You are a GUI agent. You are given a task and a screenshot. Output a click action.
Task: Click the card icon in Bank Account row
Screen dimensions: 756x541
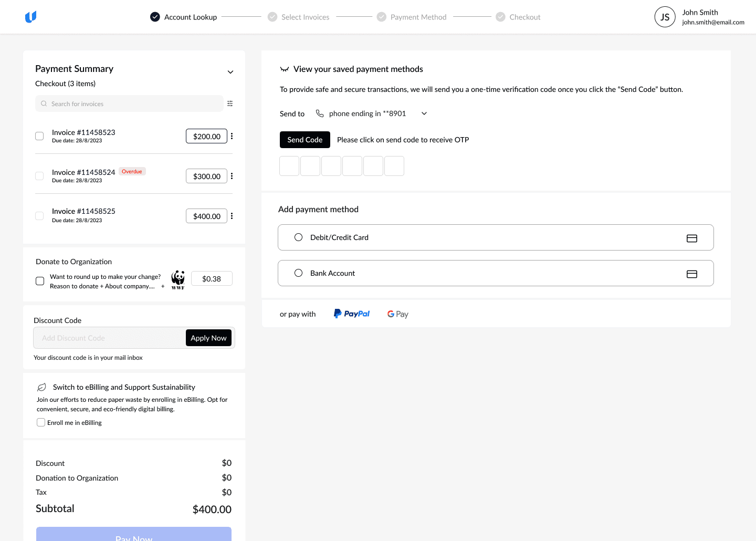tap(692, 274)
